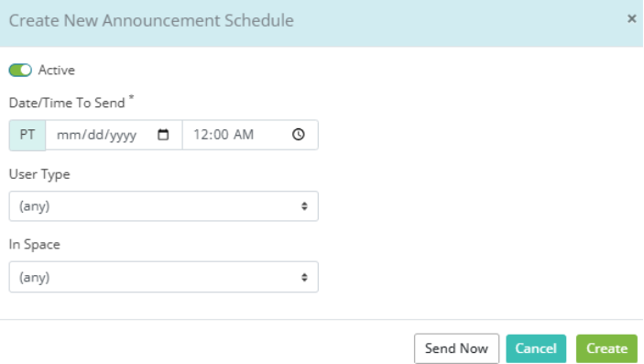Click the User Type dropdown arrows

[304, 206]
